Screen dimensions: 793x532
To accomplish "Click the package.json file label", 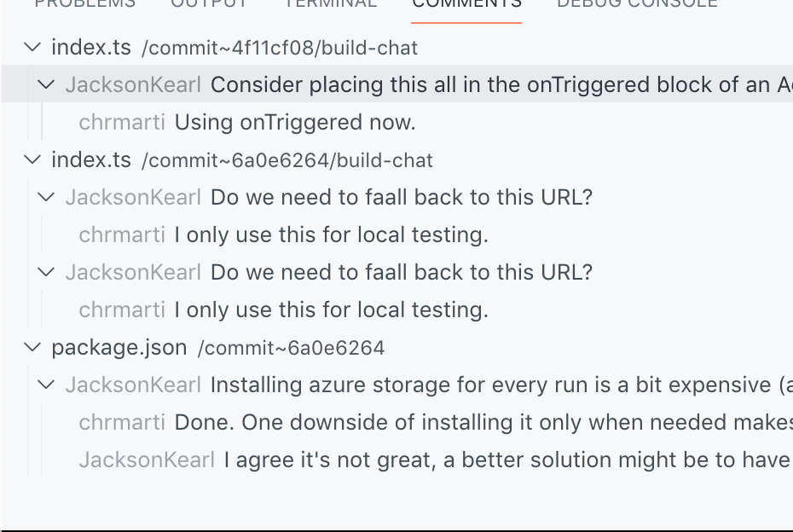I will (x=119, y=348).
